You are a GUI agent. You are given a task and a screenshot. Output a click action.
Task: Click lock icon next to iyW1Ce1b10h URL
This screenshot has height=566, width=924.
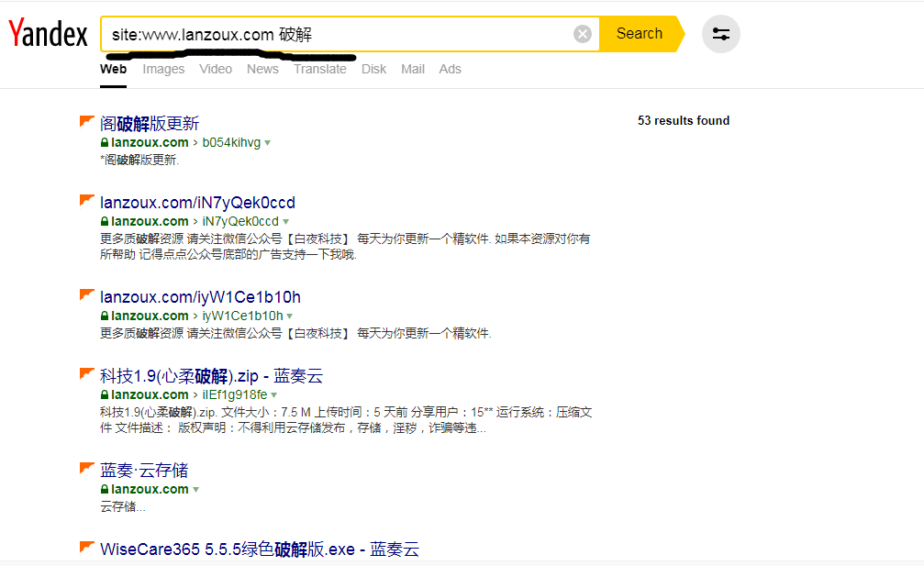pyautogui.click(x=105, y=316)
